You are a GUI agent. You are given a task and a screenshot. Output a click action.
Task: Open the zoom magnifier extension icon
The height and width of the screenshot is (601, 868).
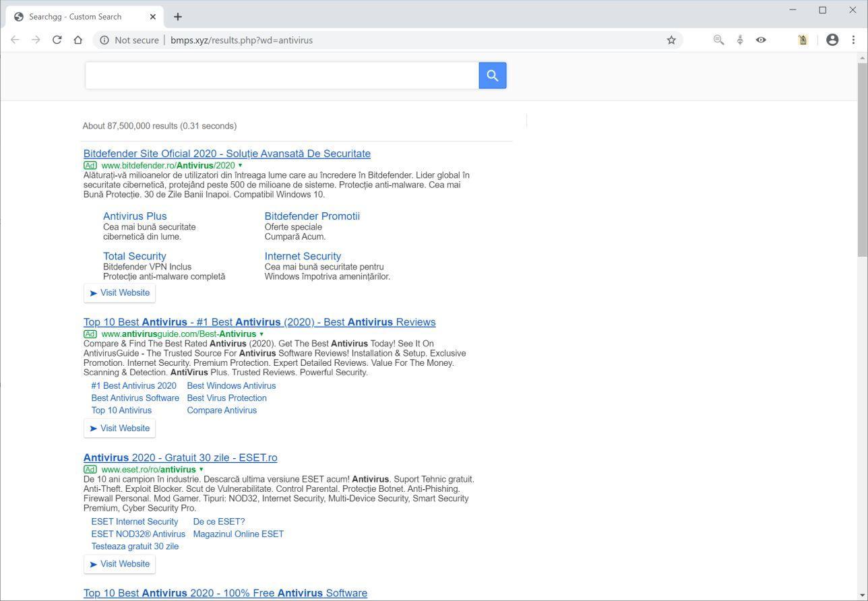[719, 40]
